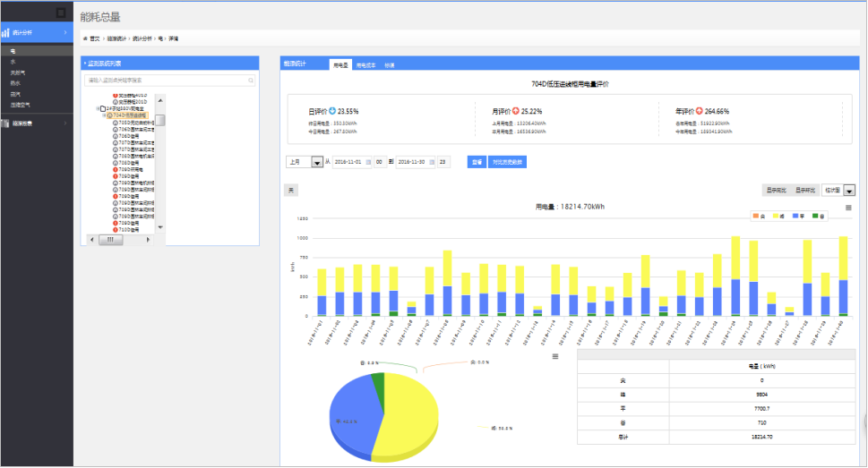Collapse the 监测系统列表 panel header triangle
Viewport: 868px width, 468px height.
point(85,64)
